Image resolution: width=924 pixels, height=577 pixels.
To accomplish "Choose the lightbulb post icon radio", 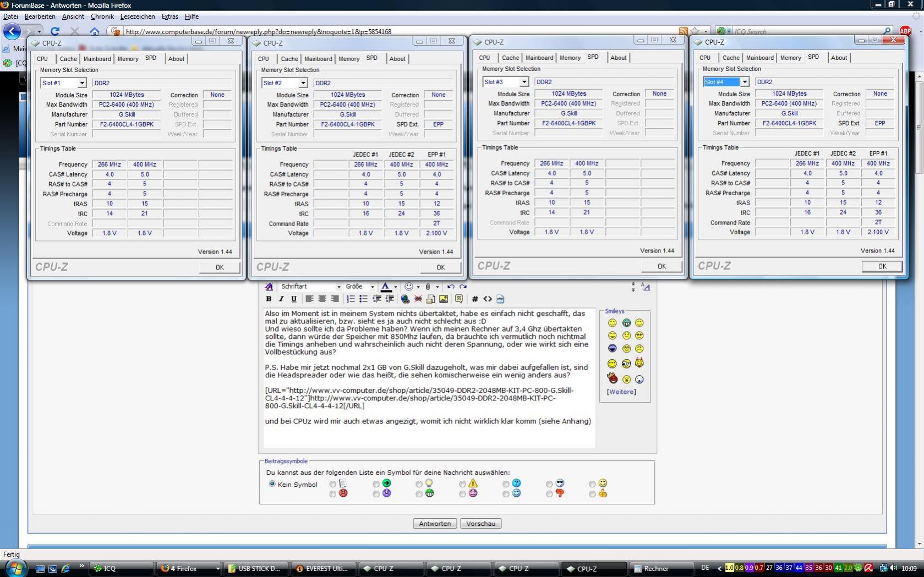I will pos(419,484).
